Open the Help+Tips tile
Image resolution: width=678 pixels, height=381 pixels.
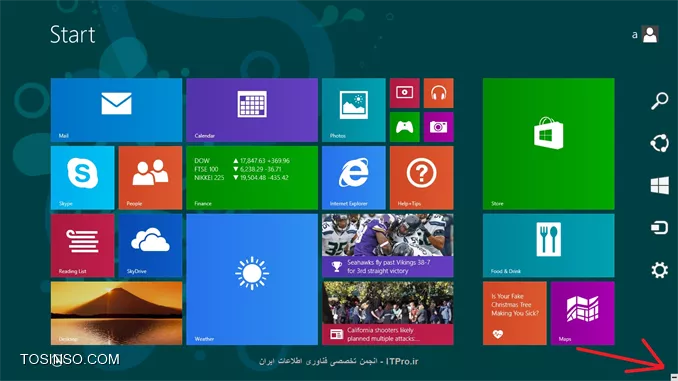(x=422, y=178)
